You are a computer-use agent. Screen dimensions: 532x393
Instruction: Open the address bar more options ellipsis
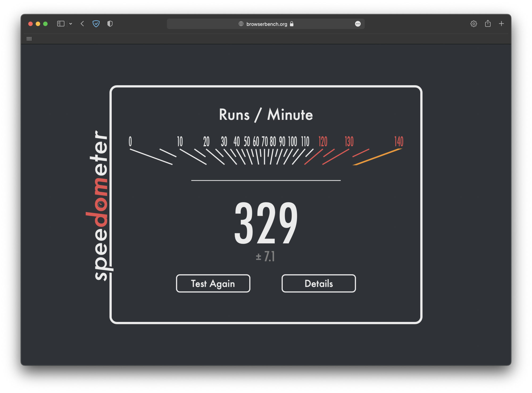358,24
